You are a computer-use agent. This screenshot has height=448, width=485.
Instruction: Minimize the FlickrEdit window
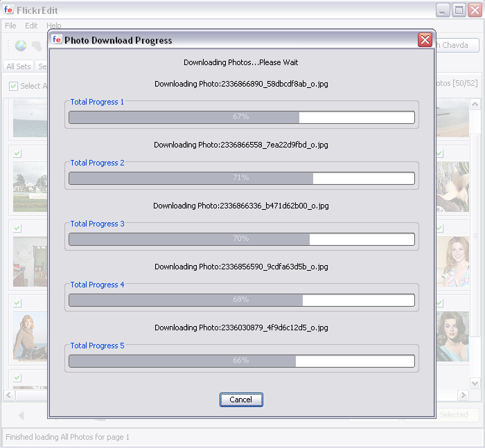pos(443,10)
